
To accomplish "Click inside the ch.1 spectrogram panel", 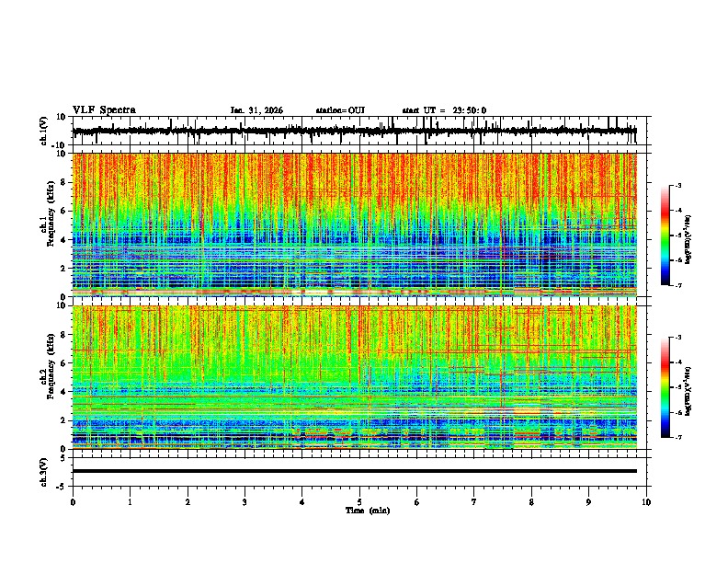I will 354,224.
